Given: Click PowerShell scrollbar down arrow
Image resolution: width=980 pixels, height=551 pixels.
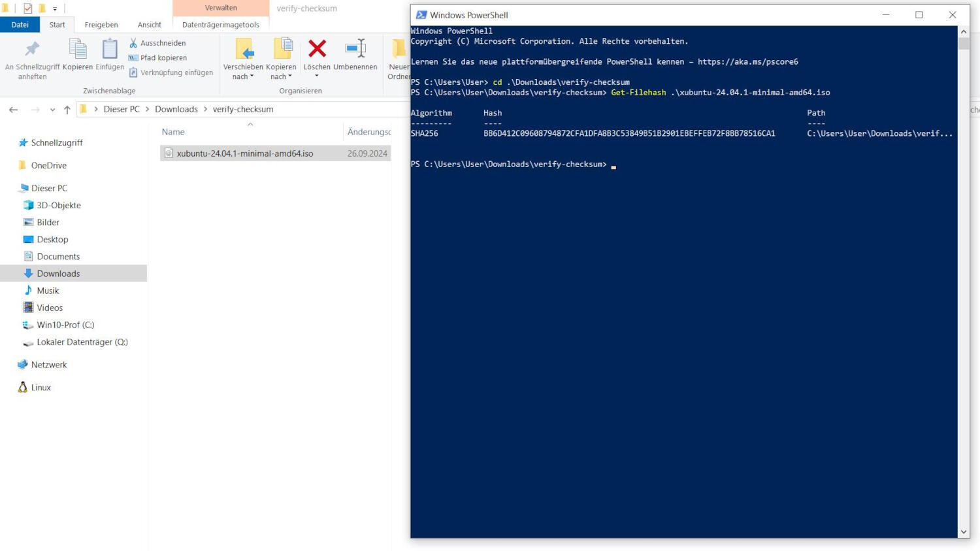Looking at the screenshot, I should pyautogui.click(x=964, y=532).
